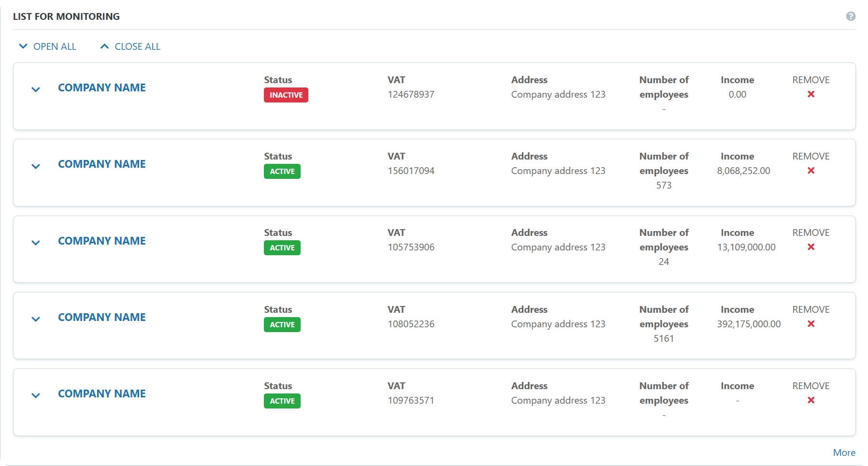This screenshot has width=868, height=466.
Task: Remove company with VAT 105753906
Action: click(810, 247)
